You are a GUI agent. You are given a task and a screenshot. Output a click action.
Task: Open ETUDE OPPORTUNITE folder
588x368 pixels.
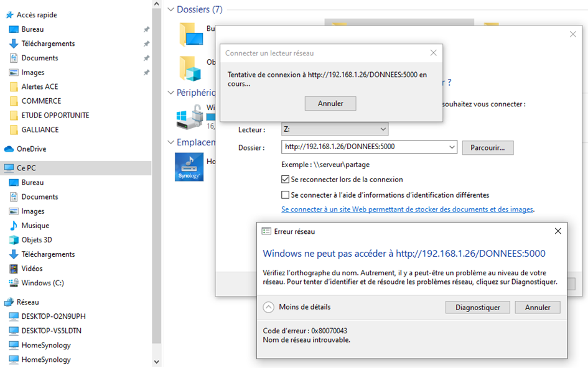tap(55, 116)
